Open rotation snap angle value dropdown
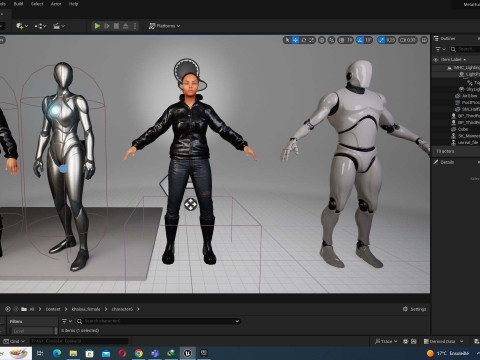 pyautogui.click(x=368, y=40)
